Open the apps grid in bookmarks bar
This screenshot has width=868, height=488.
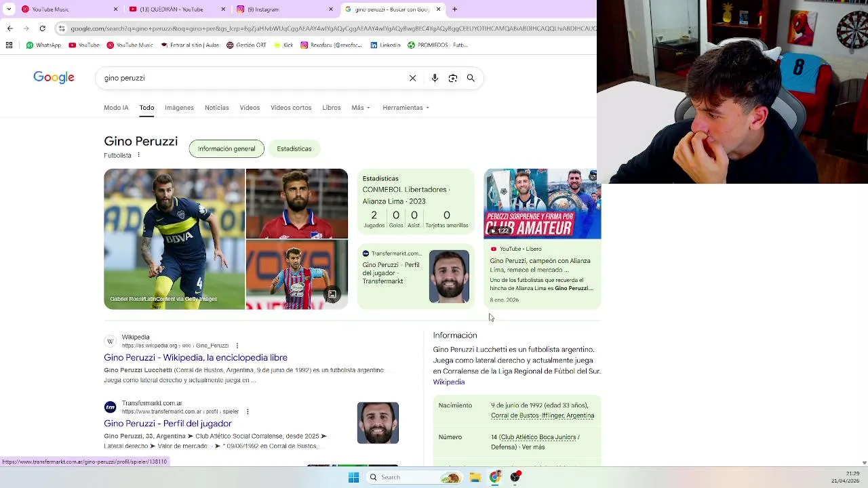pyautogui.click(x=9, y=45)
